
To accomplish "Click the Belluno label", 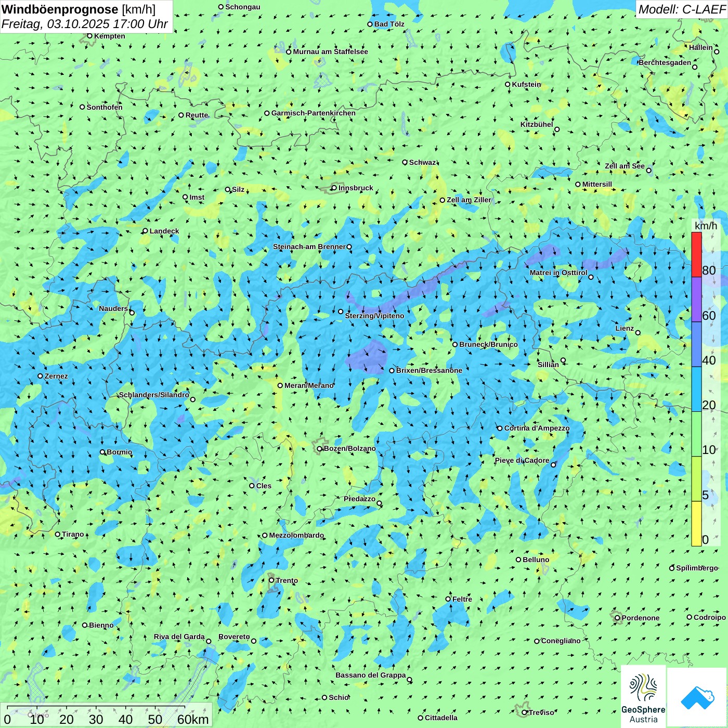I will 536,560.
